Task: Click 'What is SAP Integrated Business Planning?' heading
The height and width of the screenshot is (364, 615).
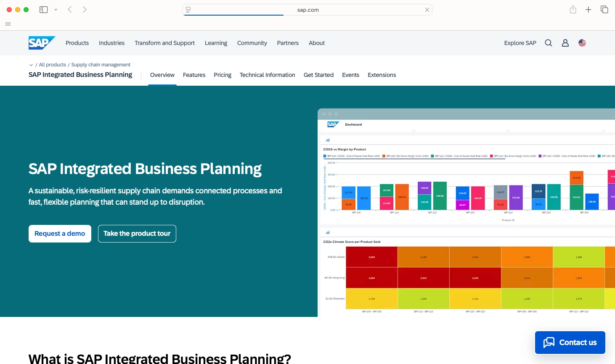Action: [160, 359]
